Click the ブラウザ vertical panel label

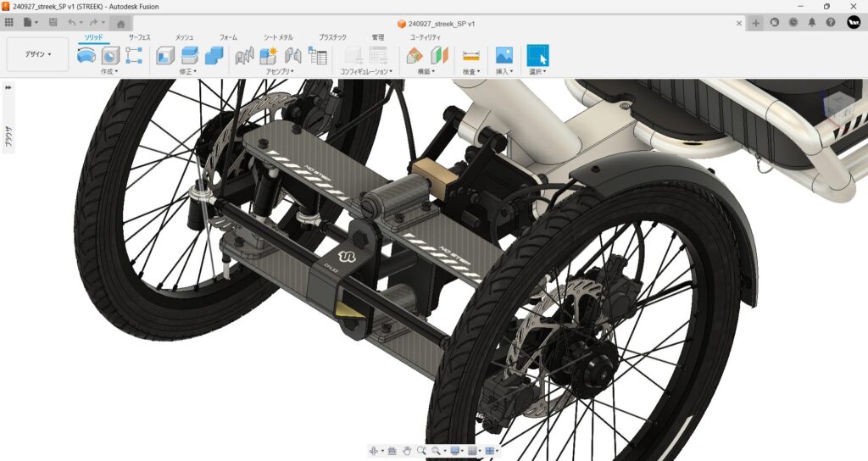click(8, 136)
